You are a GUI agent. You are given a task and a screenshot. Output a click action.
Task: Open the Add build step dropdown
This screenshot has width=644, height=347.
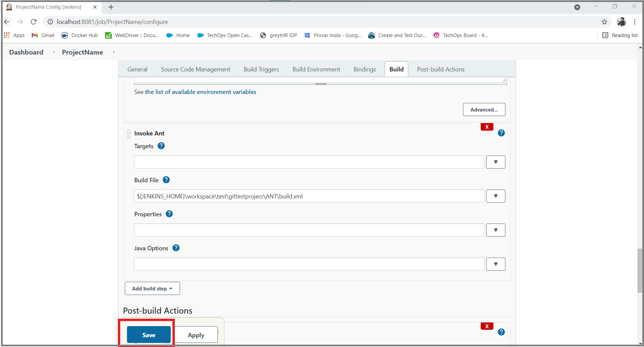tap(152, 288)
